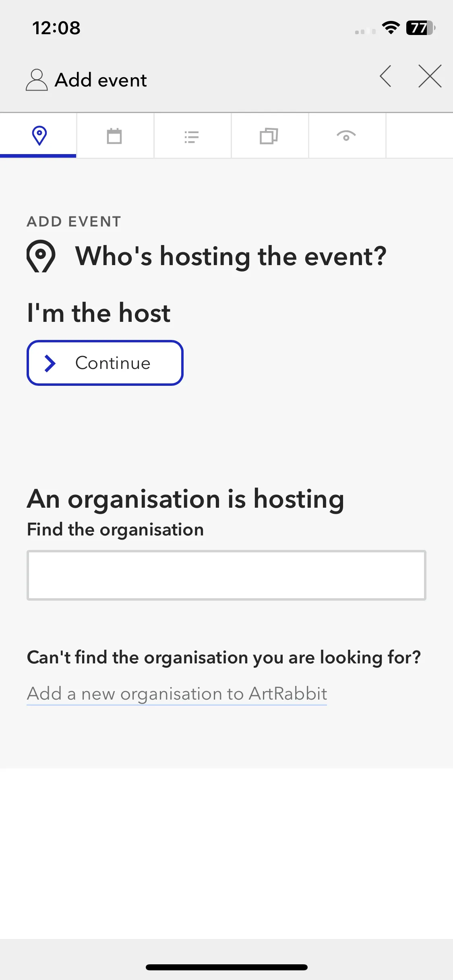
Task: Close the Add event dialog
Action: click(430, 76)
